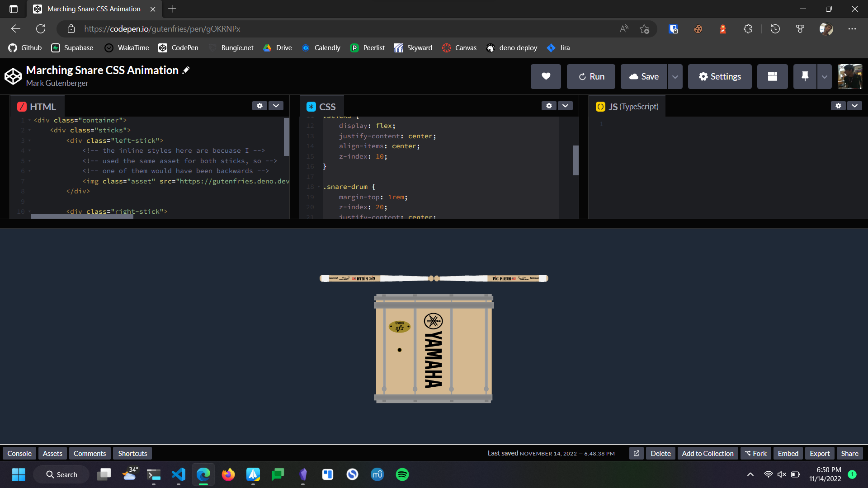Open a new browser tab

click(172, 9)
